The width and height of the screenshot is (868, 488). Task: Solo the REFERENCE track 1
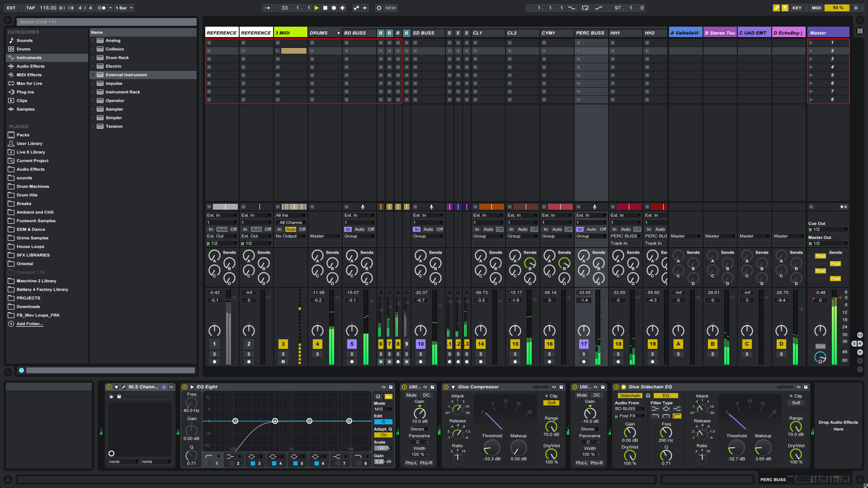pos(214,354)
